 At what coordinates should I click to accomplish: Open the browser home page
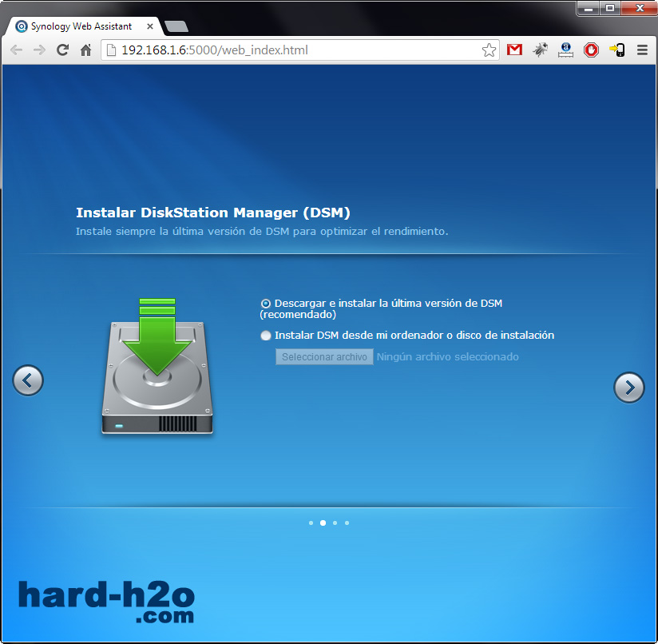pyautogui.click(x=86, y=50)
